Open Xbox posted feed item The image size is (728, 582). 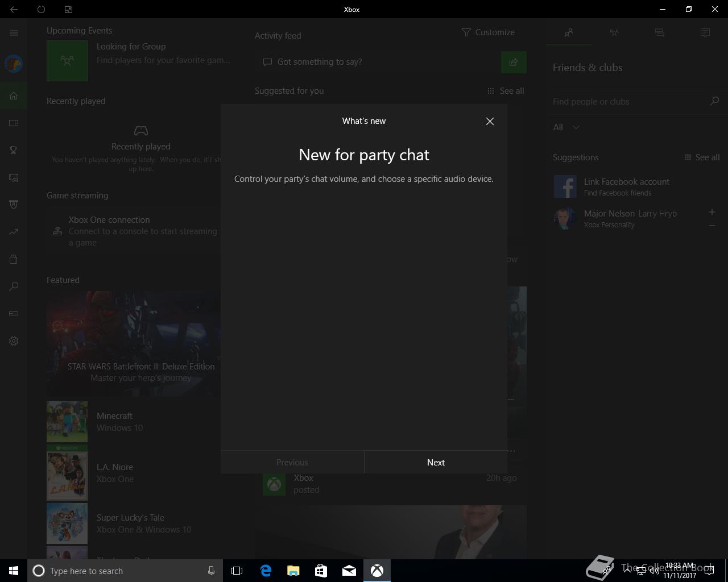coord(390,484)
